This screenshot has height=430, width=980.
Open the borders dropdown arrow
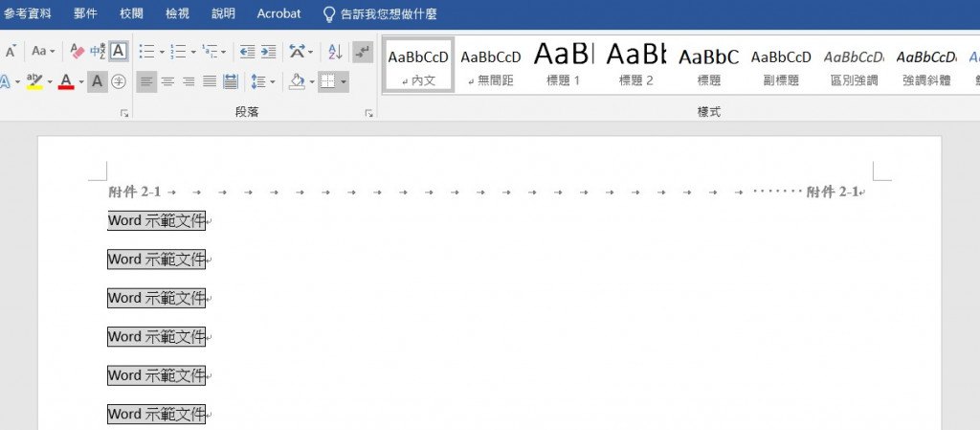point(344,81)
